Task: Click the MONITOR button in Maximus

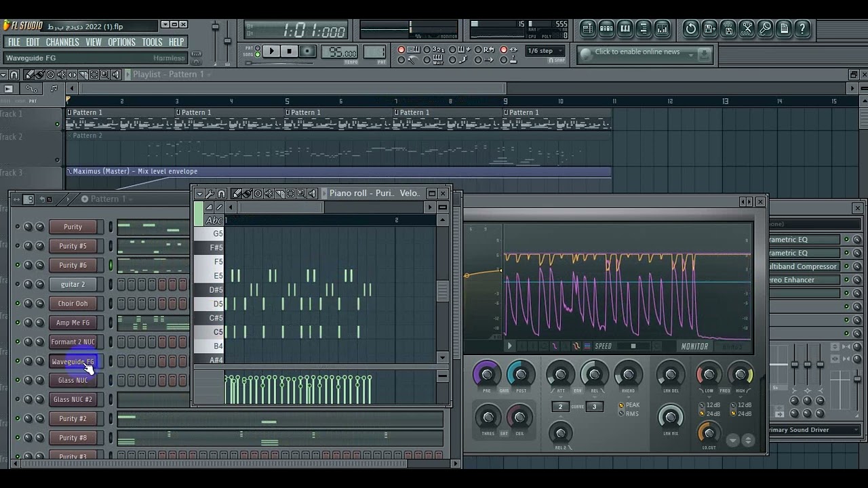Action: point(694,346)
